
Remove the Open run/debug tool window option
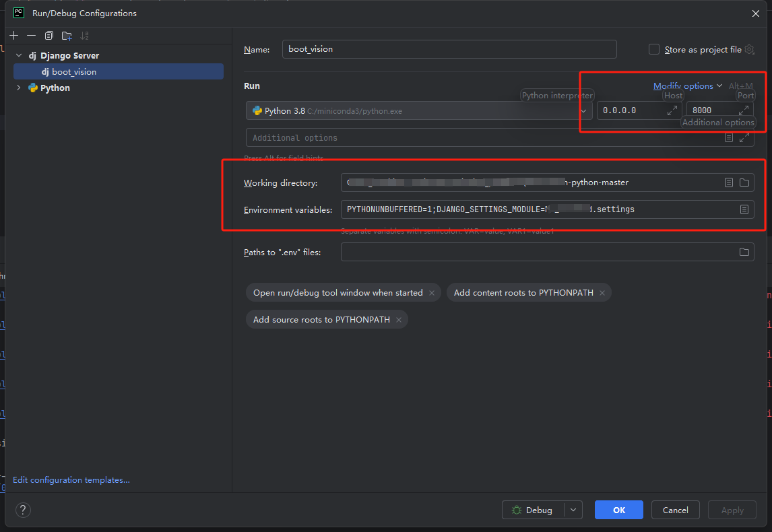(431, 292)
